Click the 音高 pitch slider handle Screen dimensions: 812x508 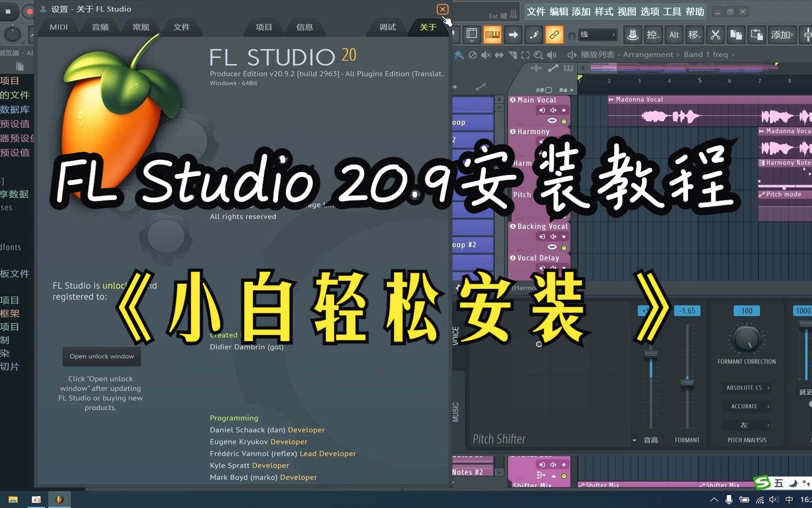point(651,355)
